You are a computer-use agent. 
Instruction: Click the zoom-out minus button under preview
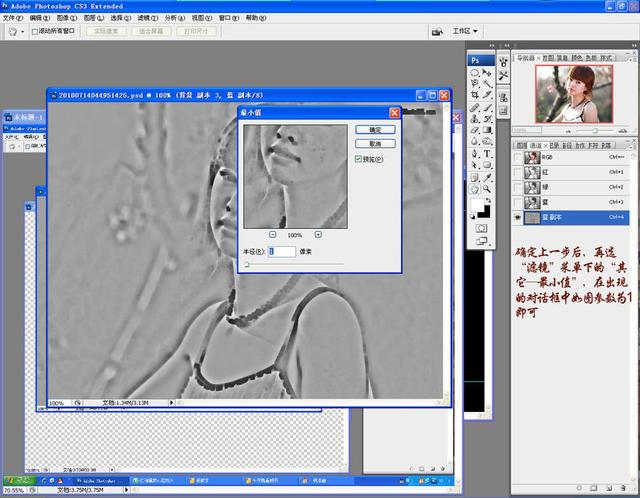click(x=273, y=234)
